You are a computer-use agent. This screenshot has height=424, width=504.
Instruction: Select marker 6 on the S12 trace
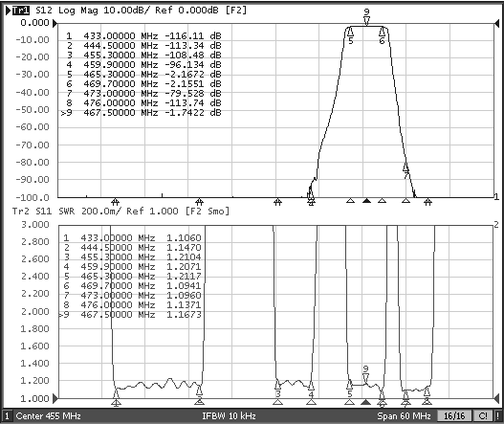[382, 32]
